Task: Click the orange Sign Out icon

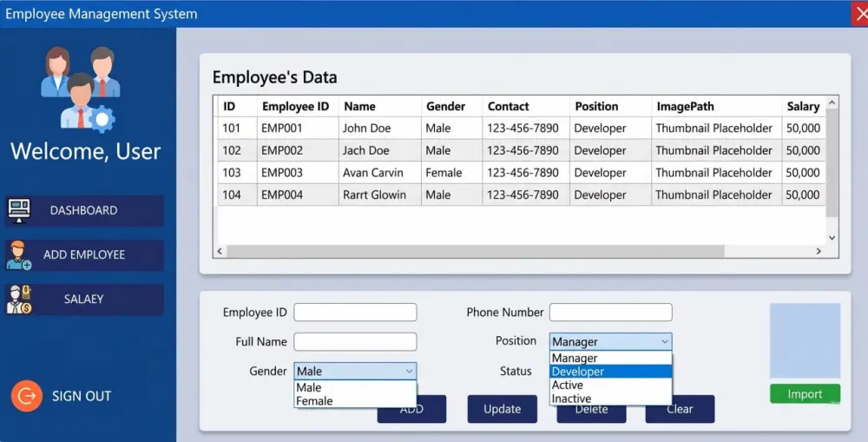Action: (x=27, y=396)
